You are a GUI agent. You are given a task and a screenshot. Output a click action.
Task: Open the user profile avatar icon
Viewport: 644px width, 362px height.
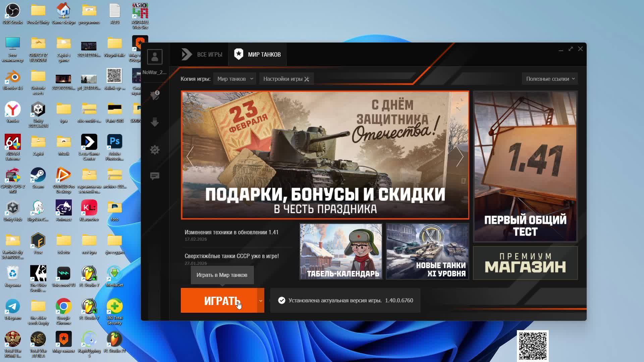point(155,57)
